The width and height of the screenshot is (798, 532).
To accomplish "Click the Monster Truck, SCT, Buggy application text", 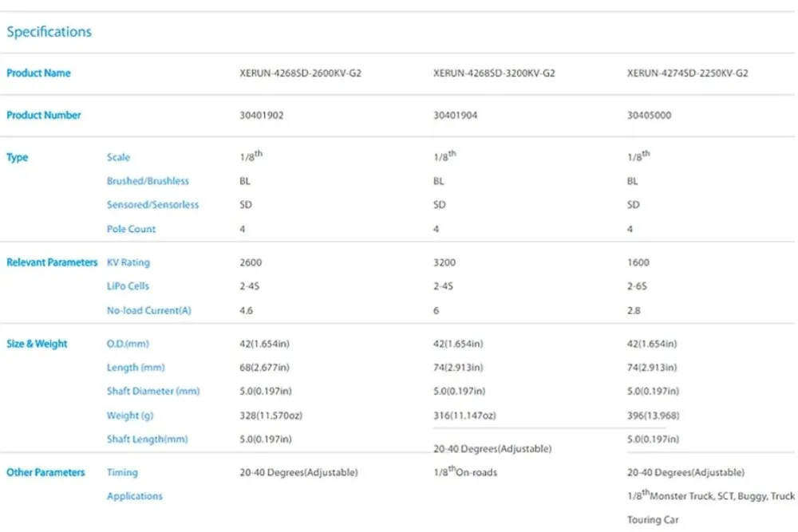I will click(710, 495).
